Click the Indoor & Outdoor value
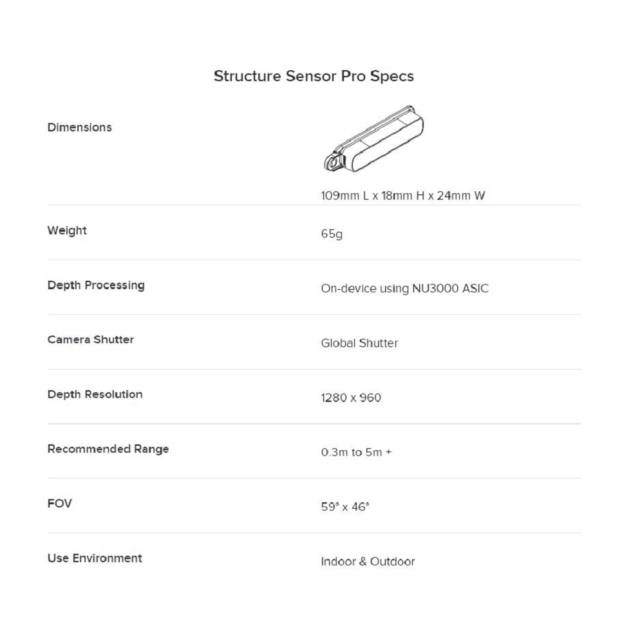644x644 pixels. (368, 562)
